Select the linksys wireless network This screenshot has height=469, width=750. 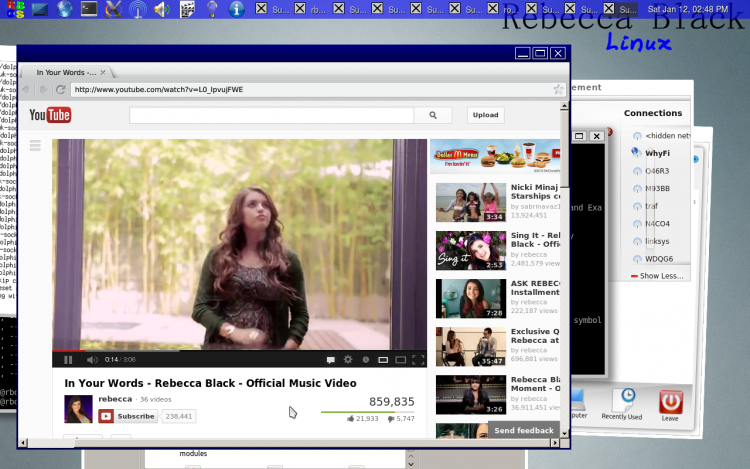click(x=657, y=241)
